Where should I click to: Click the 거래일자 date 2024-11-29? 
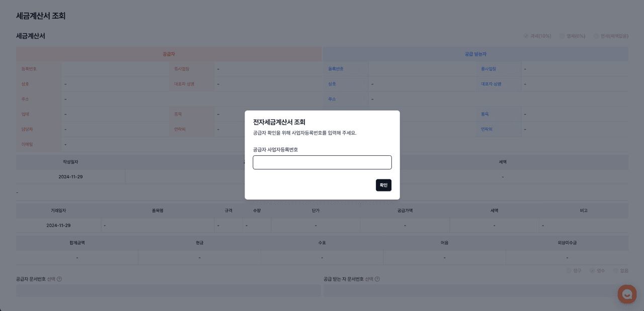coord(58,226)
